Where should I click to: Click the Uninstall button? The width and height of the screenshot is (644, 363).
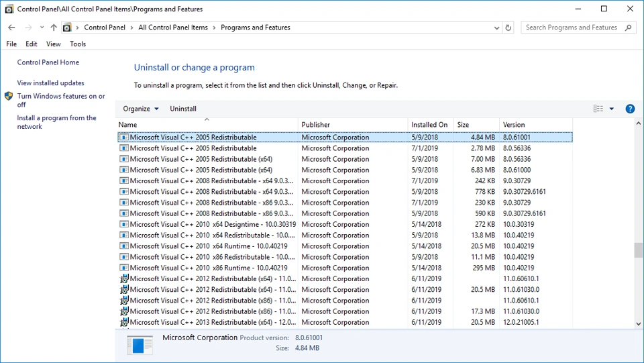[x=183, y=109]
